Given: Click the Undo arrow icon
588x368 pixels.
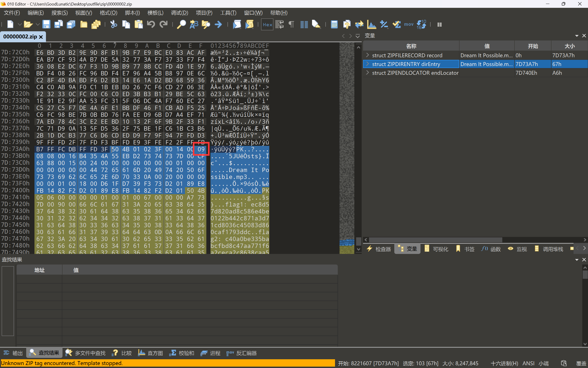Looking at the screenshot, I should 151,24.
